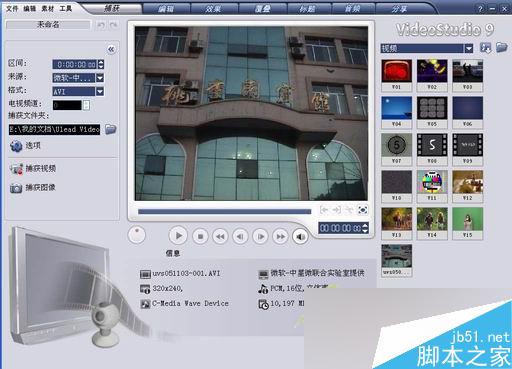Click the round record button
Screen dimensions: 512x369
pos(137,235)
